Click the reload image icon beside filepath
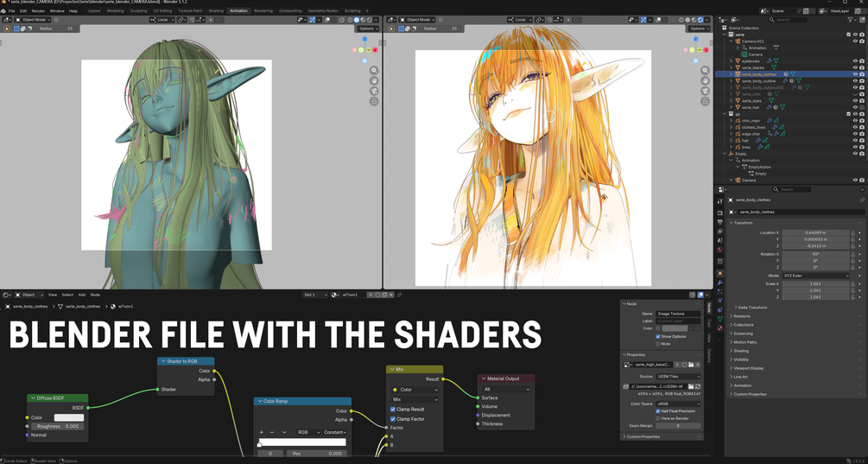Screen dimensions: 868x464 point(698,386)
